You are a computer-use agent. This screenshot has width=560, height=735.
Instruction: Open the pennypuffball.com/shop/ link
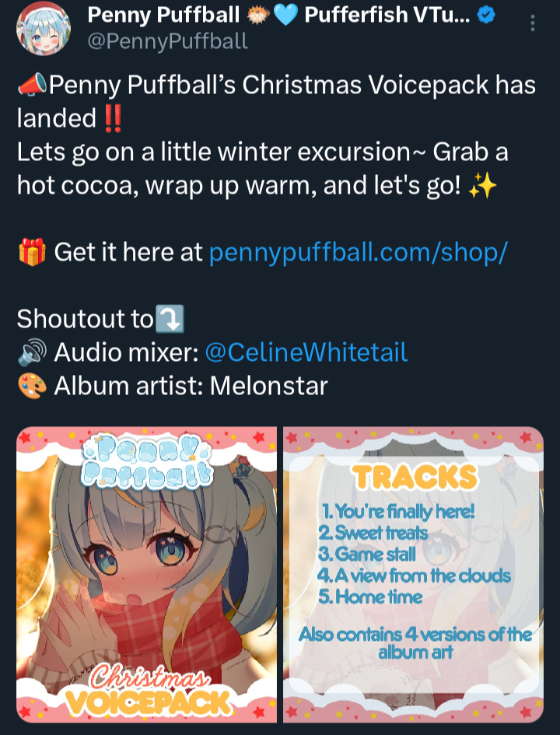[x=358, y=252]
